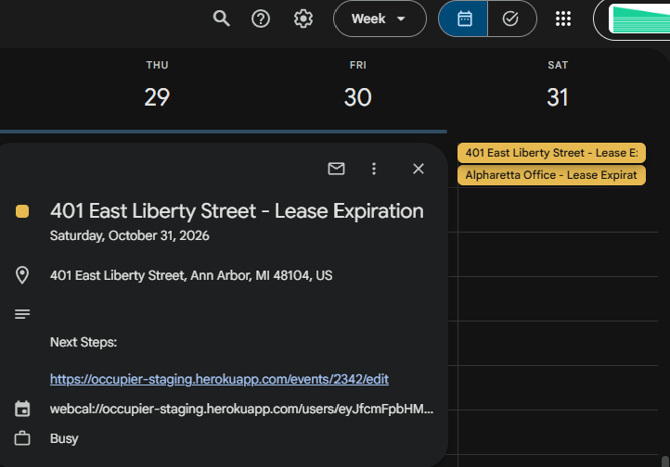Click the yellow event color square
This screenshot has width=670, height=467.
point(22,211)
